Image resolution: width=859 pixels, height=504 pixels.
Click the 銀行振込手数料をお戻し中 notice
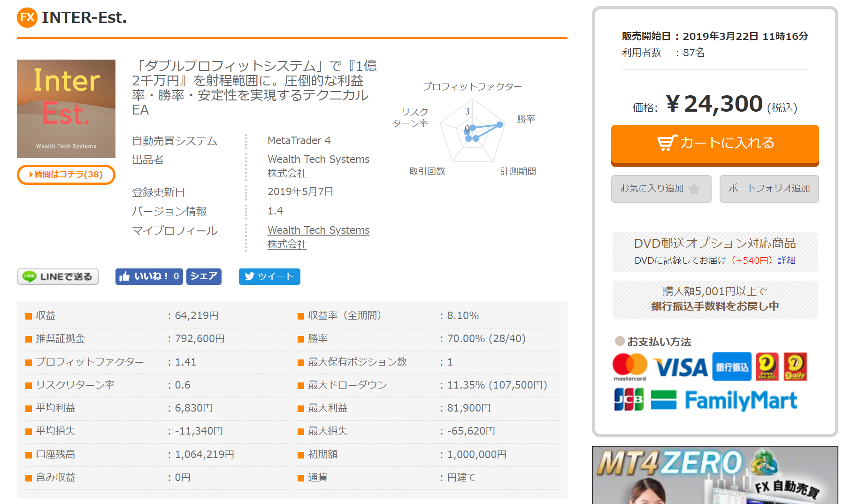pos(715,306)
